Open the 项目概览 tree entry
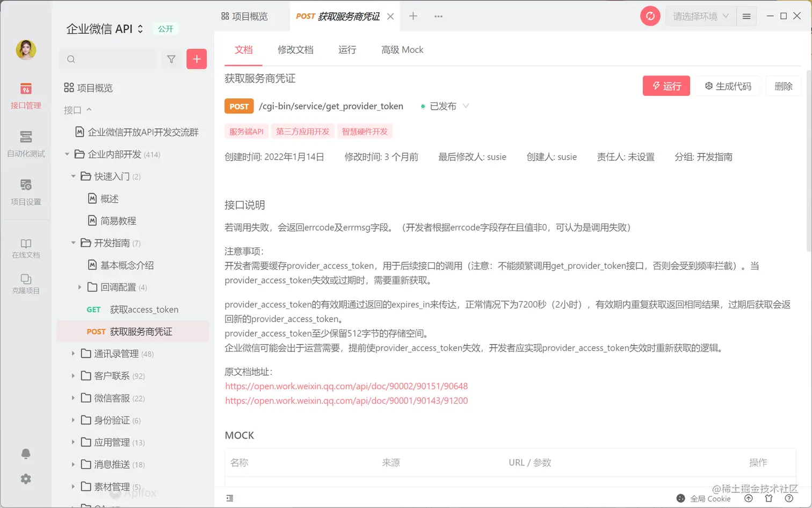Screen dimensions: 812x508 pyautogui.click(x=88, y=88)
